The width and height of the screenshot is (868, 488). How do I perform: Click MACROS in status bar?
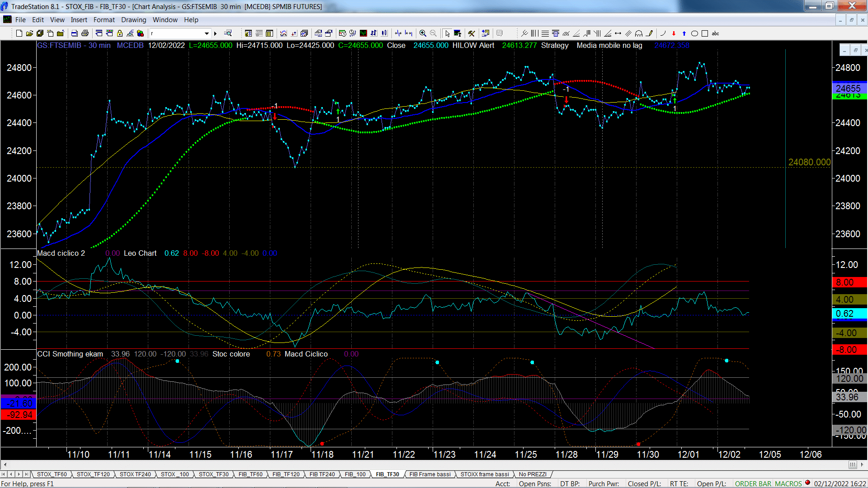coord(788,484)
